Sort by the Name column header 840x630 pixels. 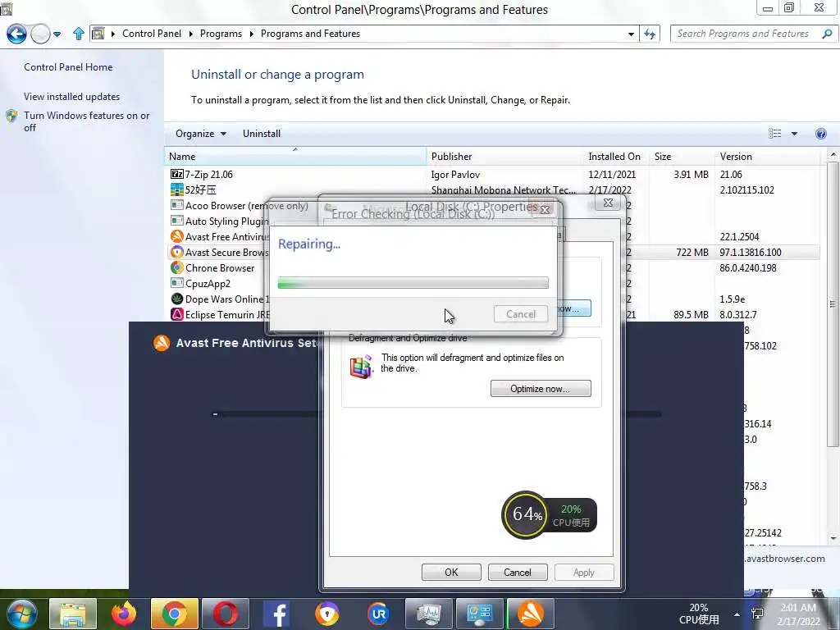pos(295,157)
